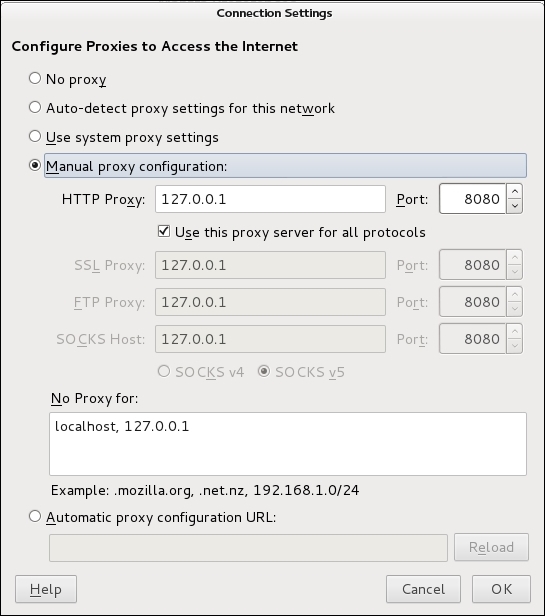The height and width of the screenshot is (616, 545).
Task: Select Automatic proxy configuration URL option
Action: [x=35, y=516]
